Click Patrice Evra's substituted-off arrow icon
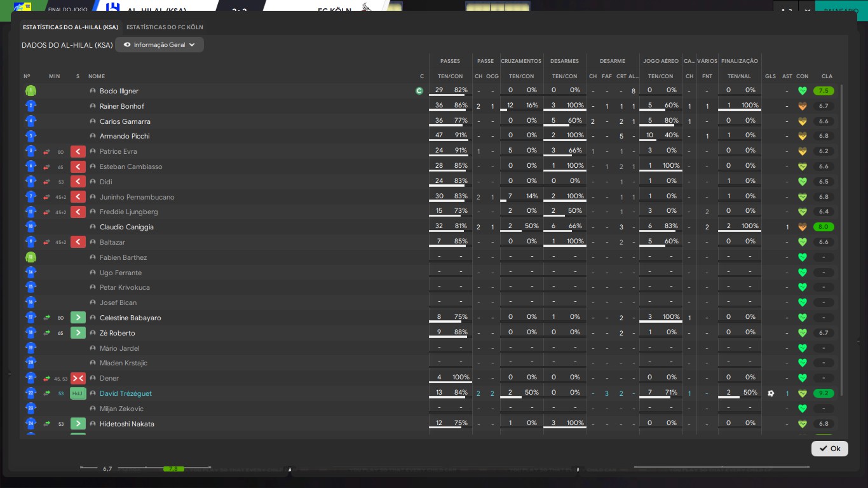 click(78, 151)
